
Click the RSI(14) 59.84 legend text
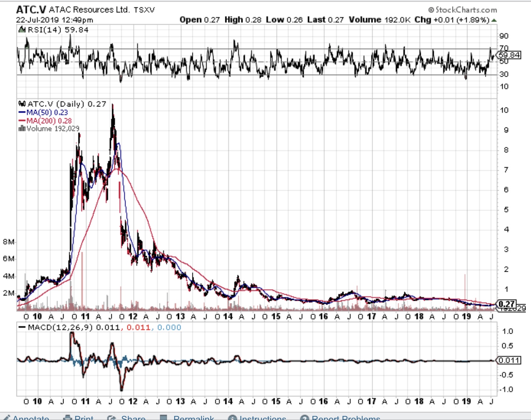point(58,30)
